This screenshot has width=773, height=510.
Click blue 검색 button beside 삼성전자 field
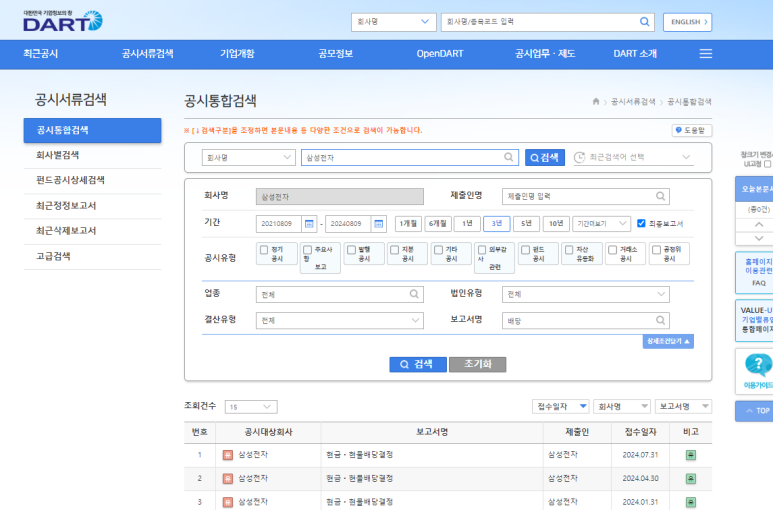click(x=545, y=158)
